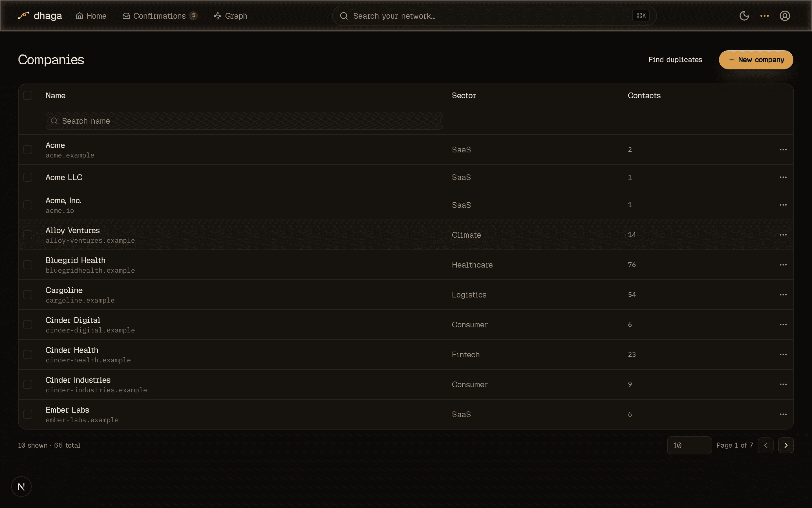Go to the Home nav item
This screenshot has height=508, width=812.
point(91,16)
